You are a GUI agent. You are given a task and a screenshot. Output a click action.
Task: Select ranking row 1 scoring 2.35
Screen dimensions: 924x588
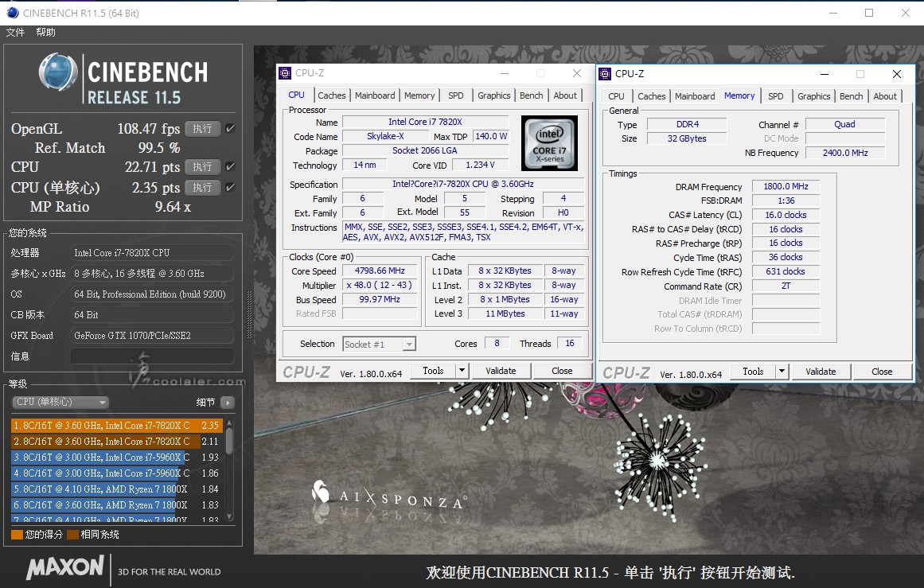pyautogui.click(x=117, y=426)
